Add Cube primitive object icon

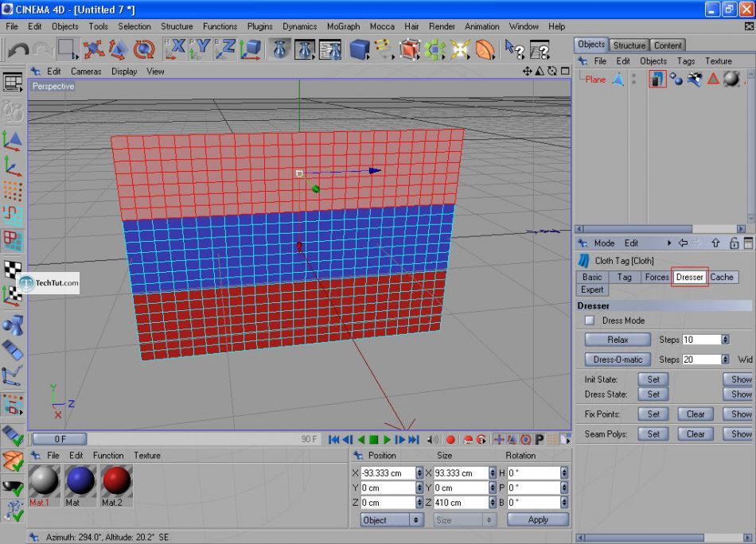coord(359,49)
